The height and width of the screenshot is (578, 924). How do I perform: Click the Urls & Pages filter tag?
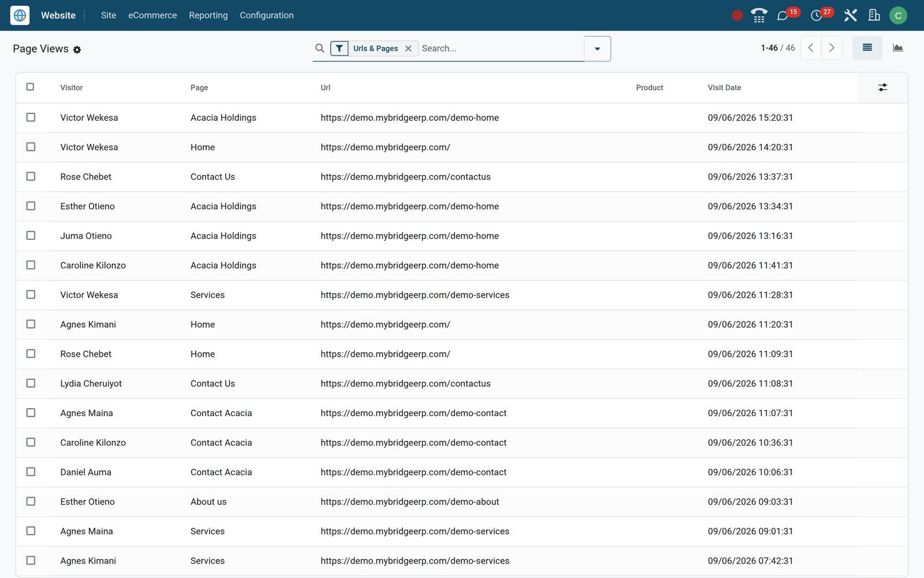pos(375,49)
